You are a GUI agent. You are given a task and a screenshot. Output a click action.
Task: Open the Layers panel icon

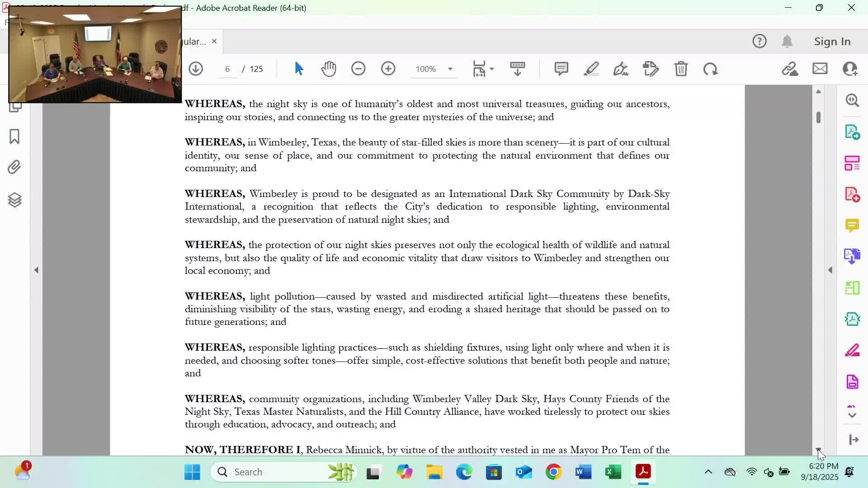[14, 200]
